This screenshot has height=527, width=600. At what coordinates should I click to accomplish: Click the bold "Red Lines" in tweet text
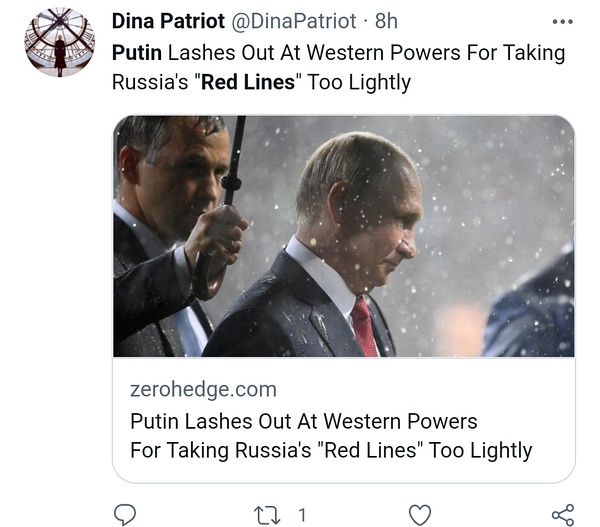coord(248,82)
